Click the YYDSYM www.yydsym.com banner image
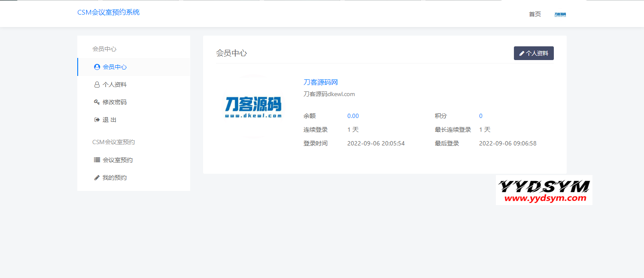644x278 pixels. tap(544, 190)
